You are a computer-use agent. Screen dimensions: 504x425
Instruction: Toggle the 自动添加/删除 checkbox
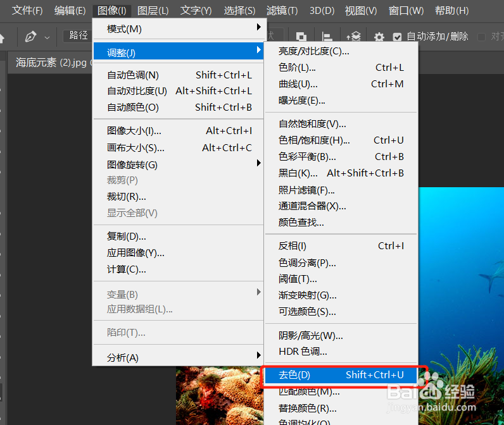397,37
